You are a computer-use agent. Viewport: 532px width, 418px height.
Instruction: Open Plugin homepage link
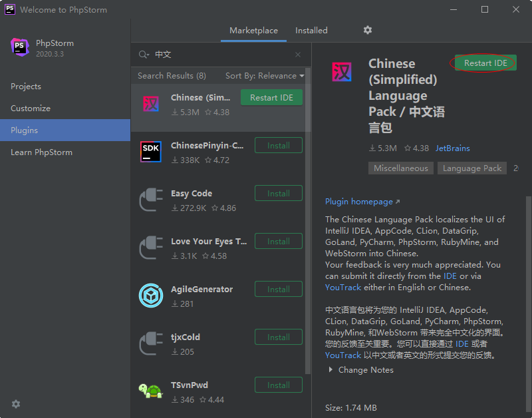click(x=362, y=202)
